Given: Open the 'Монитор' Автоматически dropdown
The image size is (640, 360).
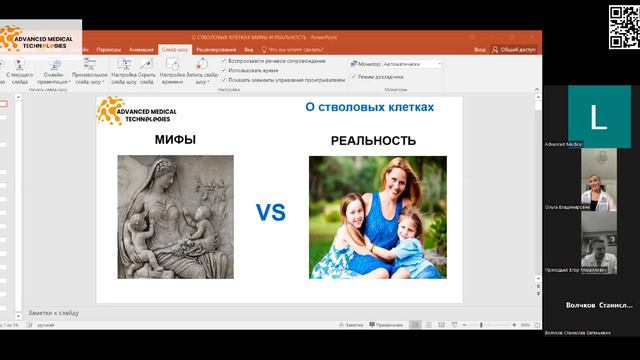Looking at the screenshot, I should pyautogui.click(x=412, y=64).
